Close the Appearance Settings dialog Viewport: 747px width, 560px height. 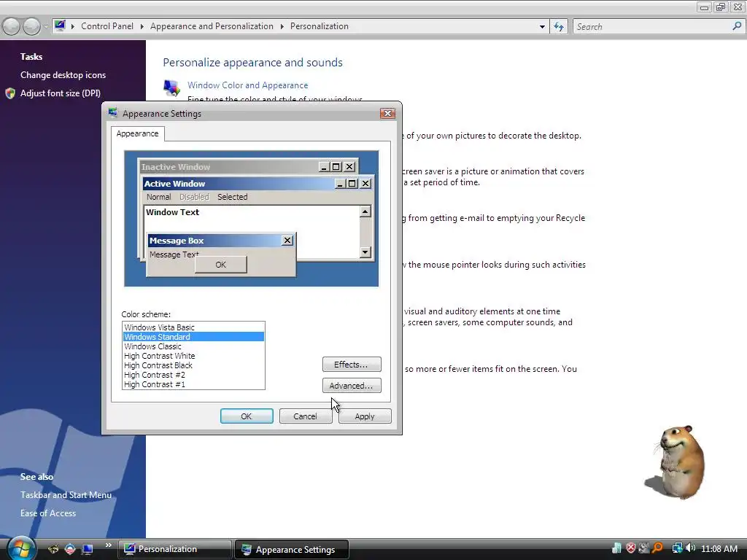click(x=387, y=113)
